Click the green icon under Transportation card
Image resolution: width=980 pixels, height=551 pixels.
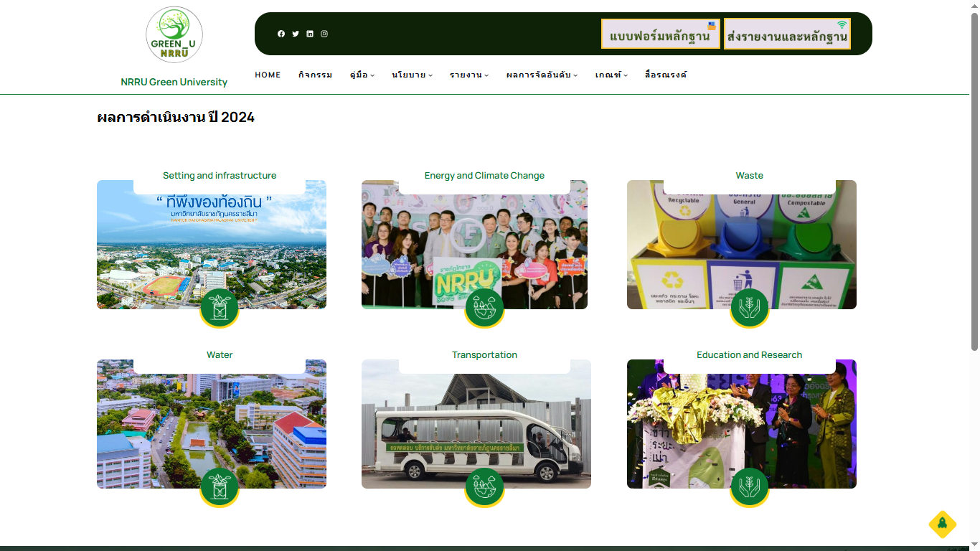[484, 487]
